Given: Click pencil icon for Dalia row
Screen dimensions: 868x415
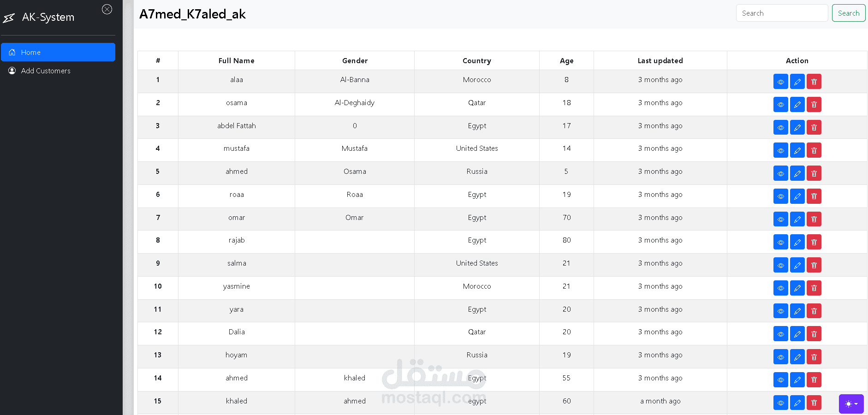Looking at the screenshot, I should (x=797, y=334).
